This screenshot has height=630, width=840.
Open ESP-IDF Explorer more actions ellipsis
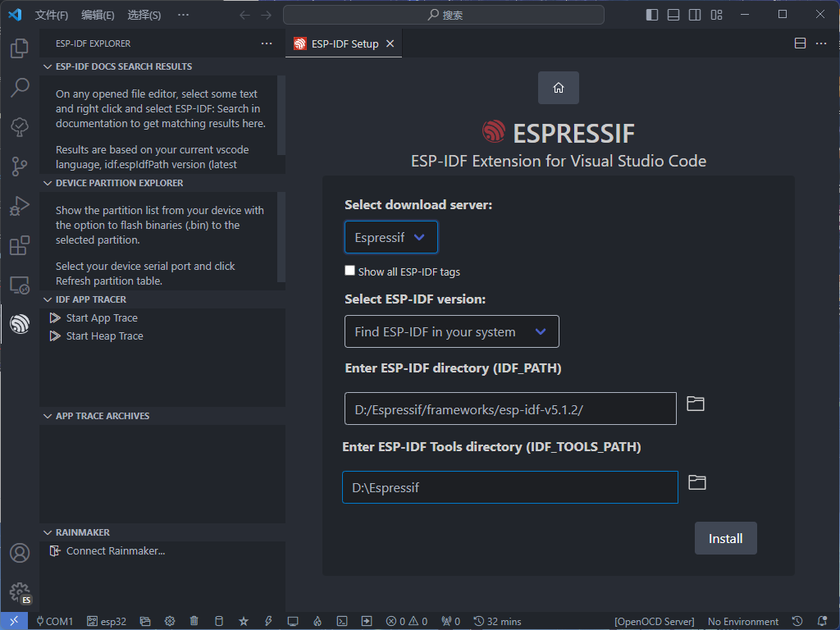pyautogui.click(x=267, y=43)
